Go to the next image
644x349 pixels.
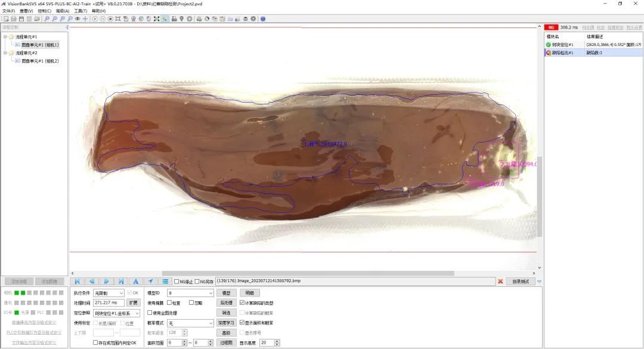[106, 282]
